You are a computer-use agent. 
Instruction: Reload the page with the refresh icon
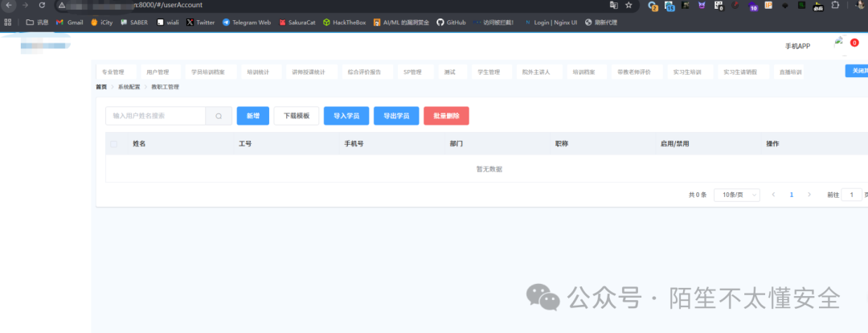(x=42, y=5)
